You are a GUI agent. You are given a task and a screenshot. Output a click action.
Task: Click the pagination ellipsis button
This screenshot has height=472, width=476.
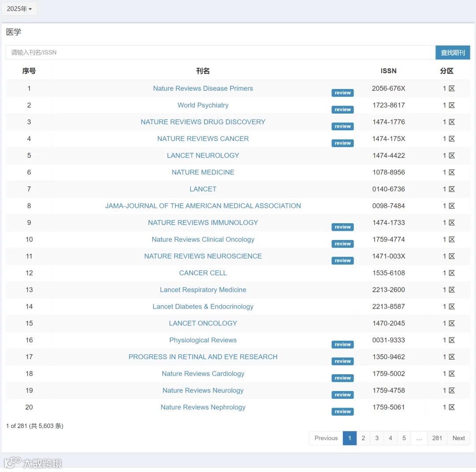pyautogui.click(x=419, y=438)
